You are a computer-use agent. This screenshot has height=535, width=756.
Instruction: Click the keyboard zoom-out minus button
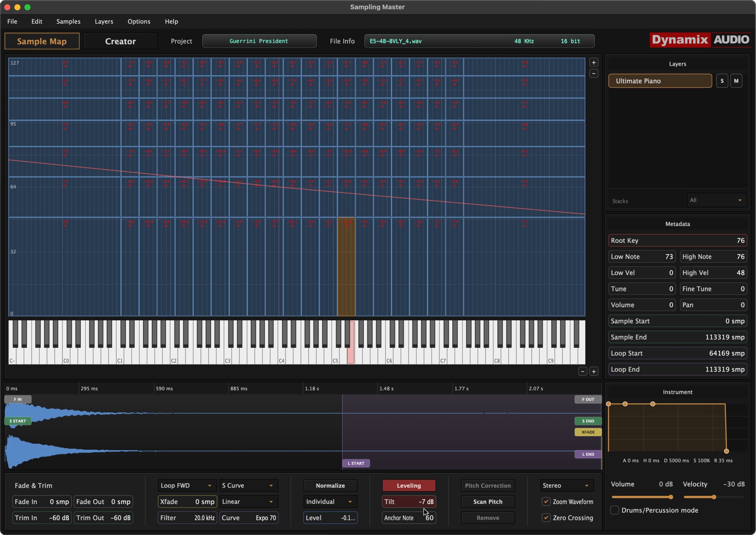582,371
